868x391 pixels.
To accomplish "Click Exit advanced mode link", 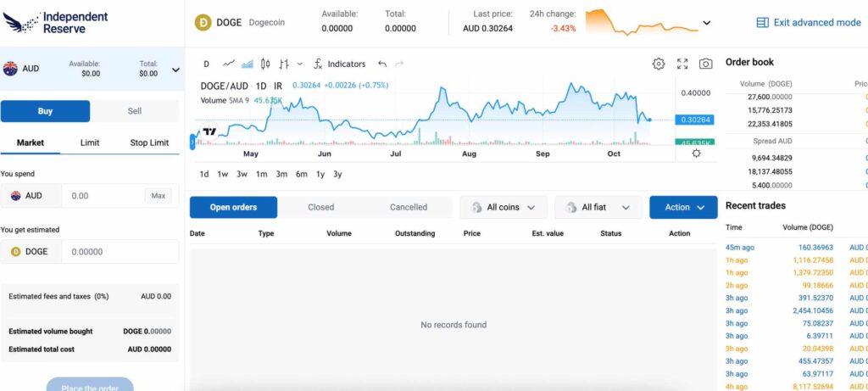I will pos(809,23).
